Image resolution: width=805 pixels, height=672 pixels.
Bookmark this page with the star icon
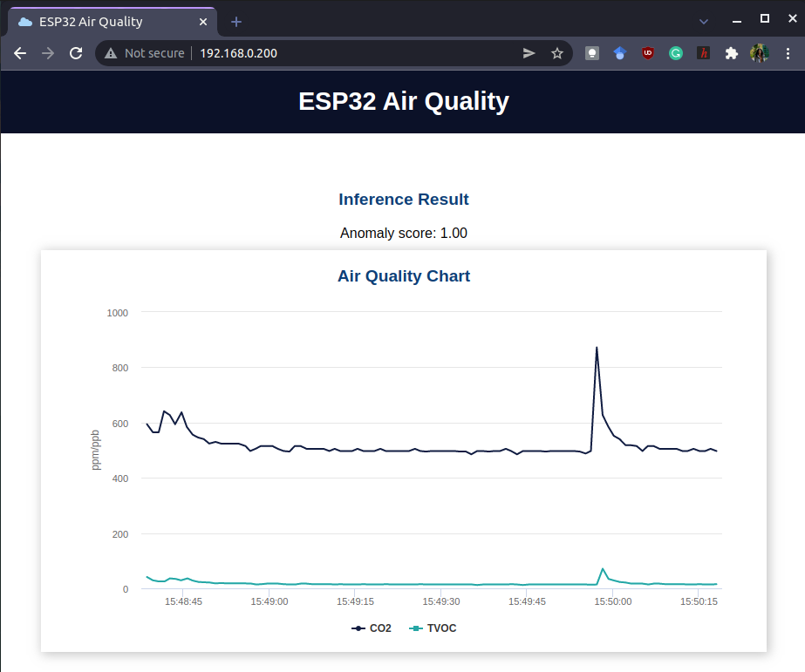pyautogui.click(x=557, y=53)
